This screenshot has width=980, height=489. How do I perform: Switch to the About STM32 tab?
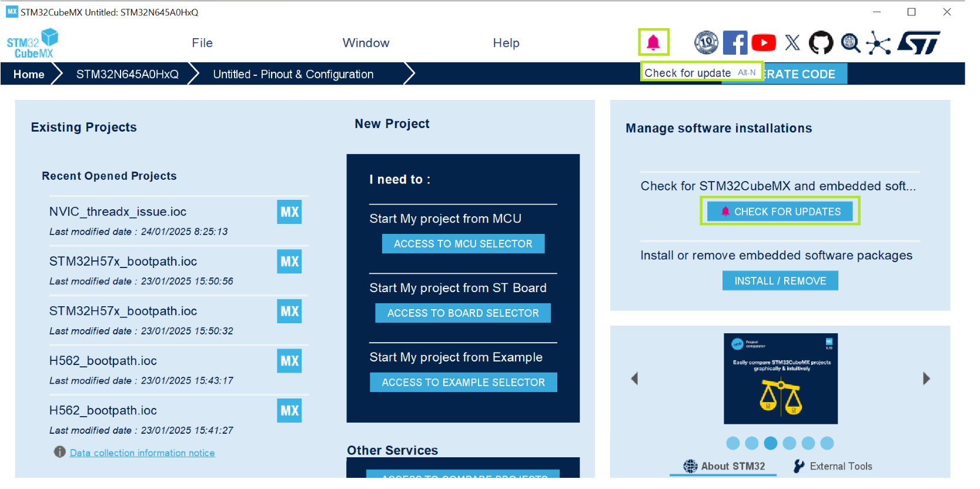click(x=724, y=466)
